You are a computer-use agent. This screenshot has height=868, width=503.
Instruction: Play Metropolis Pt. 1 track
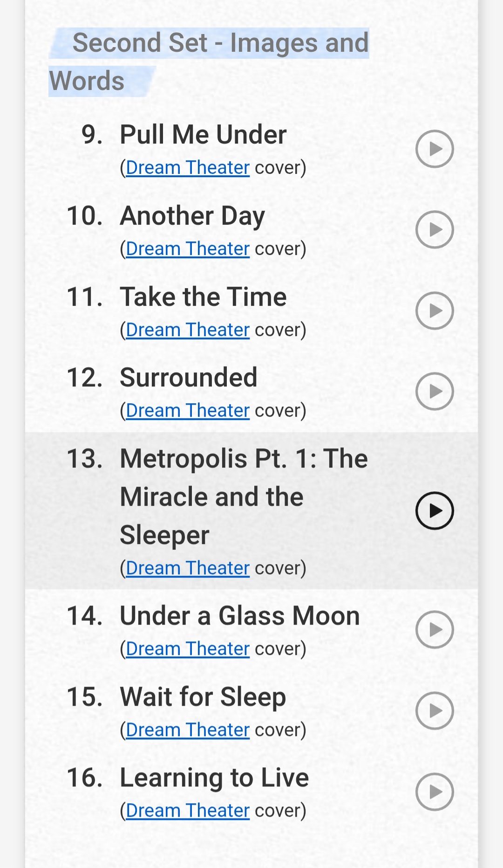click(435, 511)
